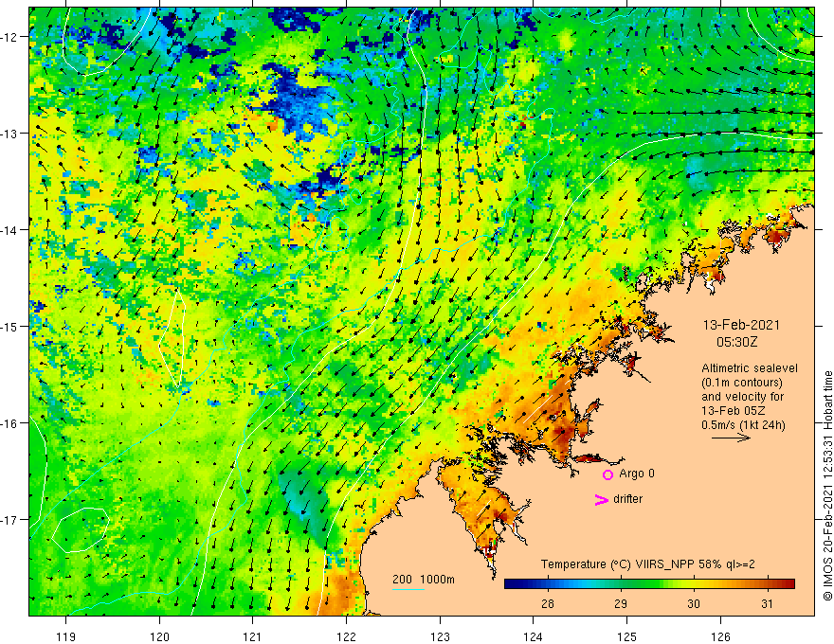This screenshot has width=834, height=644.
Task: Click the 05:30Z time label
Action: 736,342
